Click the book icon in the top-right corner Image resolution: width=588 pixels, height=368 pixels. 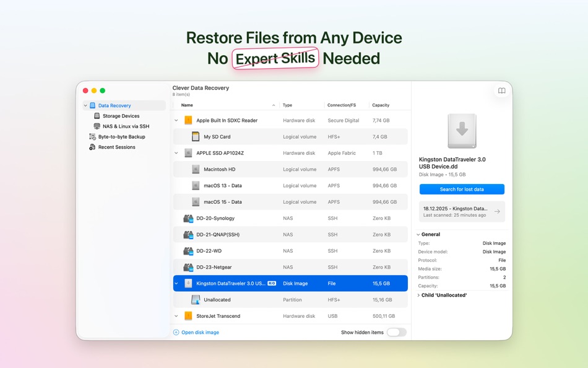click(x=501, y=90)
